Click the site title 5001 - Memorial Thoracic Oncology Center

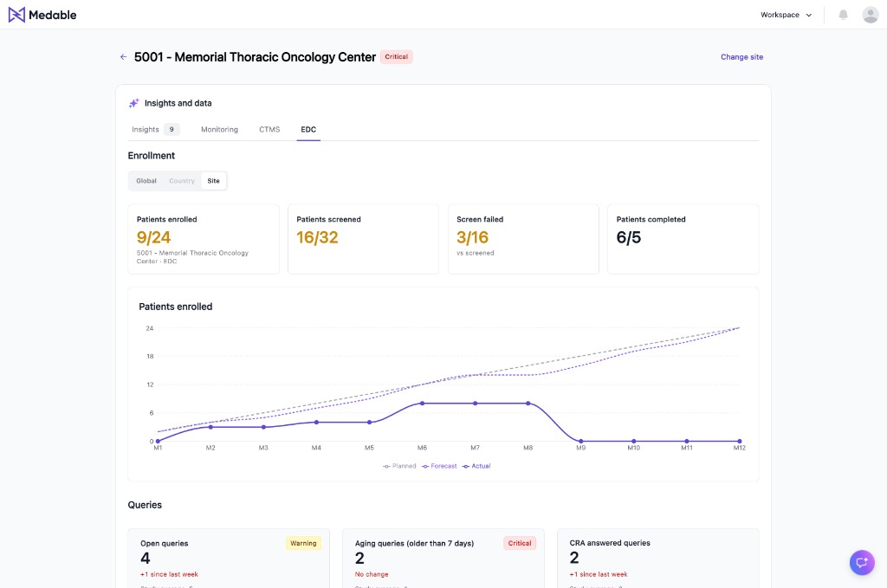click(x=256, y=57)
